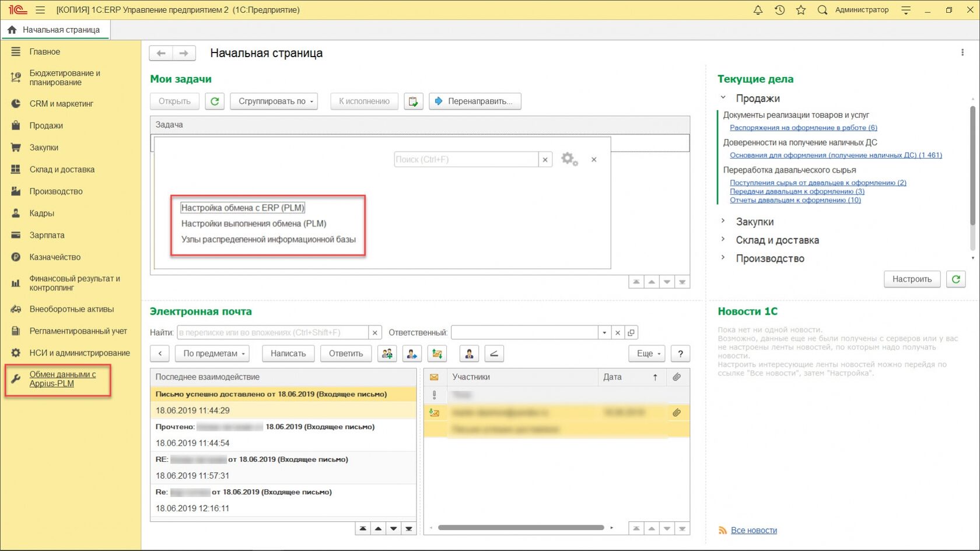Viewport: 980px width, 551px height.
Task: Select Узлы распределенной информационной базы
Action: click(268, 239)
